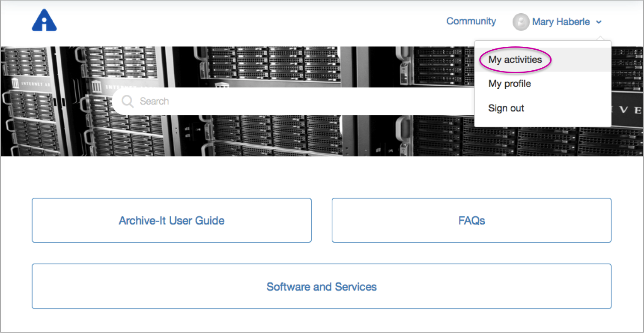Focus the Search text field
This screenshot has height=333, width=644.
(x=300, y=101)
